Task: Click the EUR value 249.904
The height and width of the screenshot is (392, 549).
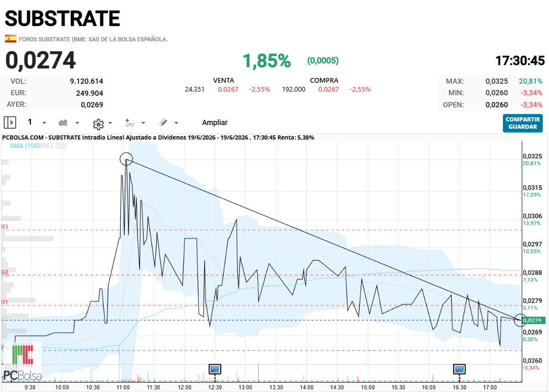Action: [x=90, y=93]
